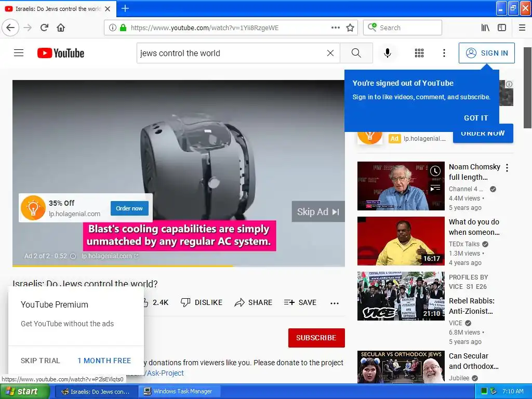Click green Task Manager tray icon
This screenshot has height=399, width=532.
coord(484,391)
